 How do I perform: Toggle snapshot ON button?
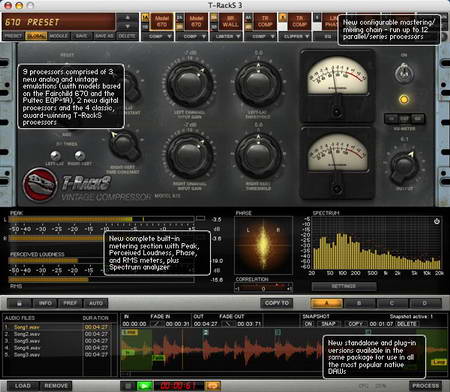(308, 324)
